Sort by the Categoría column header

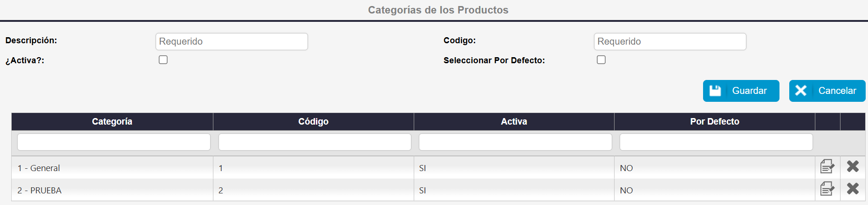[112, 122]
